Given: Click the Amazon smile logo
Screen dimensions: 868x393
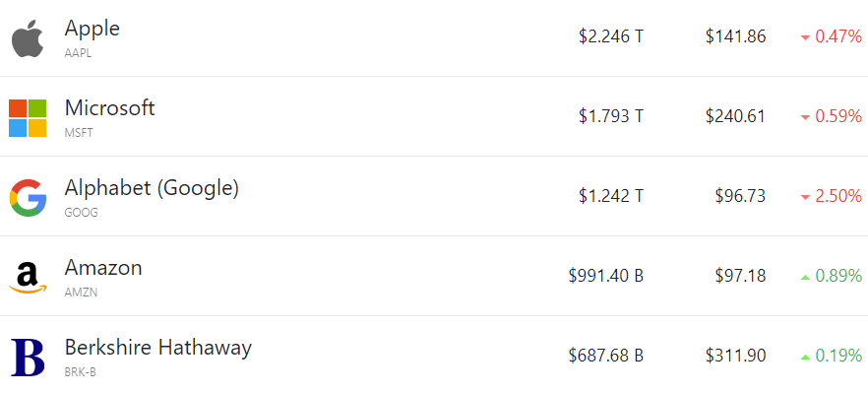Looking at the screenshot, I should coord(28,278).
